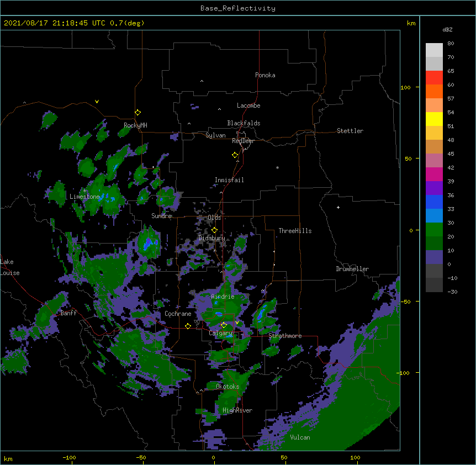The image size is (476, 465).
Task: Click the yellow diamond marker near Olds
Action: point(214,230)
